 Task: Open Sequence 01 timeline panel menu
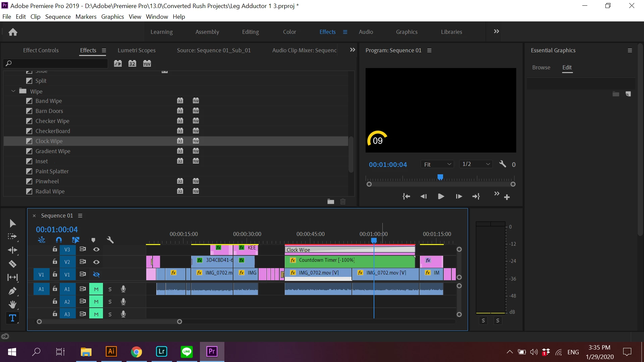[80, 216]
